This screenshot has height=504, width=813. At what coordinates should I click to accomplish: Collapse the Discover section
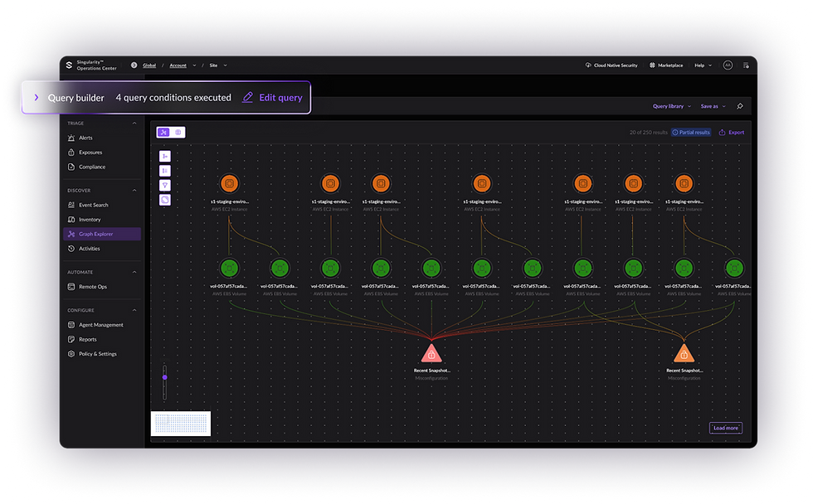[x=134, y=190]
